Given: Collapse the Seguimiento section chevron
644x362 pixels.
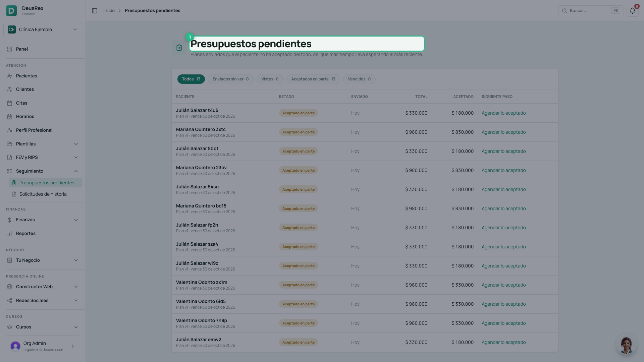Looking at the screenshot, I should pos(76,171).
